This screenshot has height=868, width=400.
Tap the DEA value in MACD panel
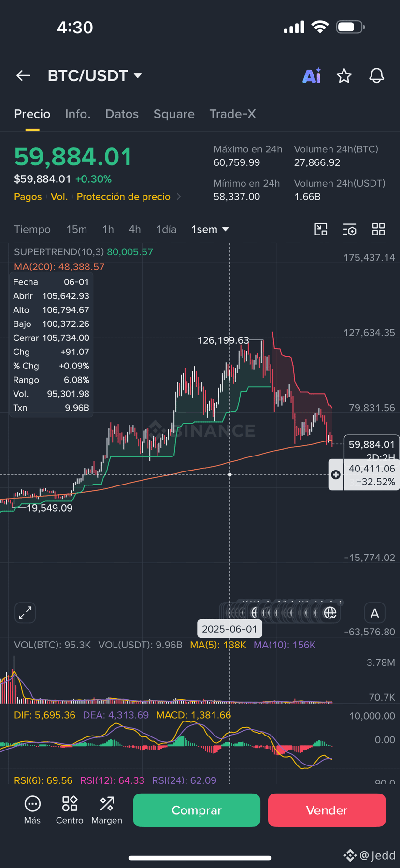[x=115, y=715]
